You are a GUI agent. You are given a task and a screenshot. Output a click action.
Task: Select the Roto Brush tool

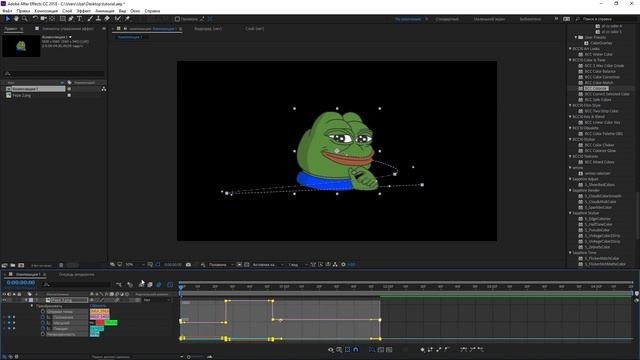118,19
